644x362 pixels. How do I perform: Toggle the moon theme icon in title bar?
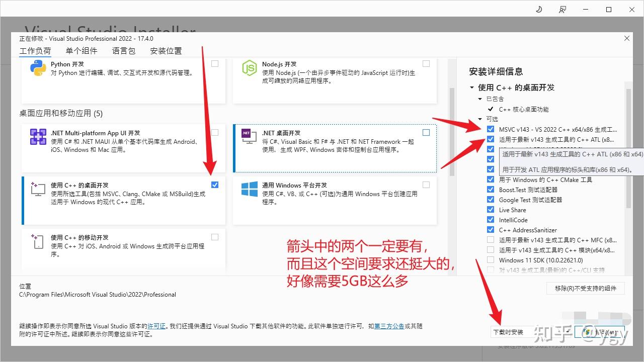tap(539, 10)
